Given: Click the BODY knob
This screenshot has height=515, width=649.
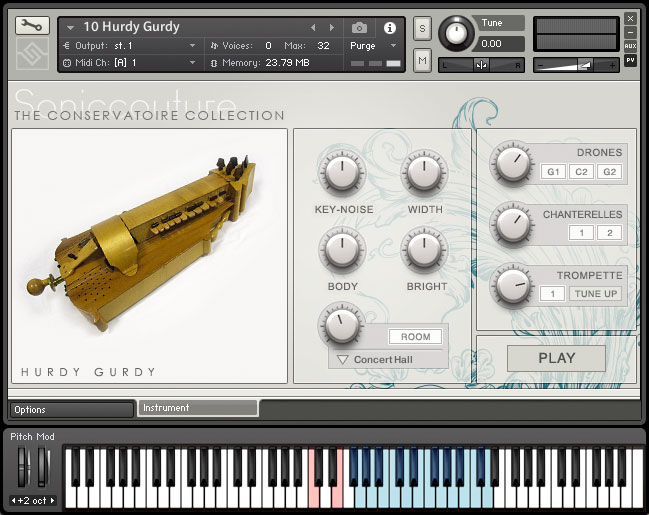Looking at the screenshot, I should [x=342, y=250].
